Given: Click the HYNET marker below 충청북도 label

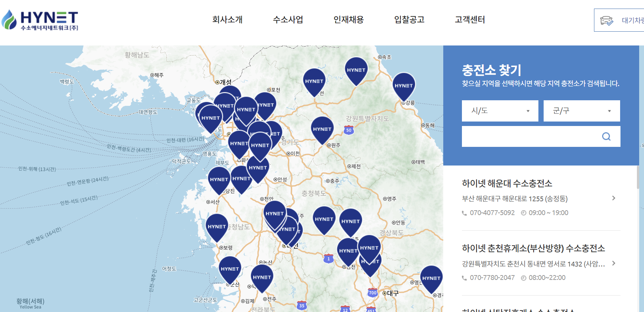Looking at the screenshot, I should click(324, 220).
